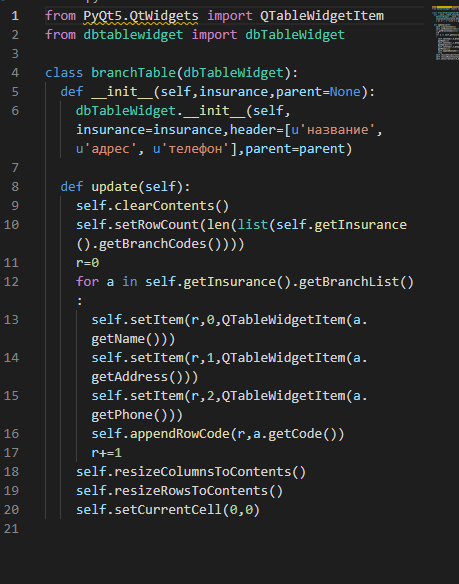Image resolution: width=459 pixels, height=584 pixels.
Task: Click line number 16 in the gutter
Action: click(x=11, y=434)
